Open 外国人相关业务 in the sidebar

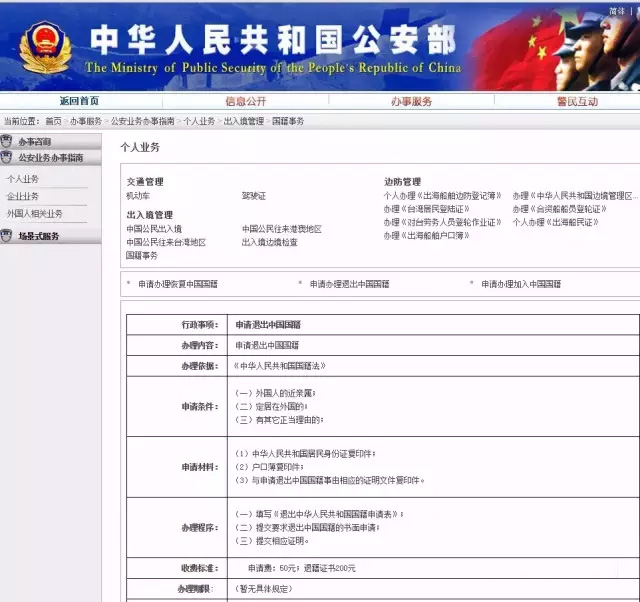[x=34, y=213]
